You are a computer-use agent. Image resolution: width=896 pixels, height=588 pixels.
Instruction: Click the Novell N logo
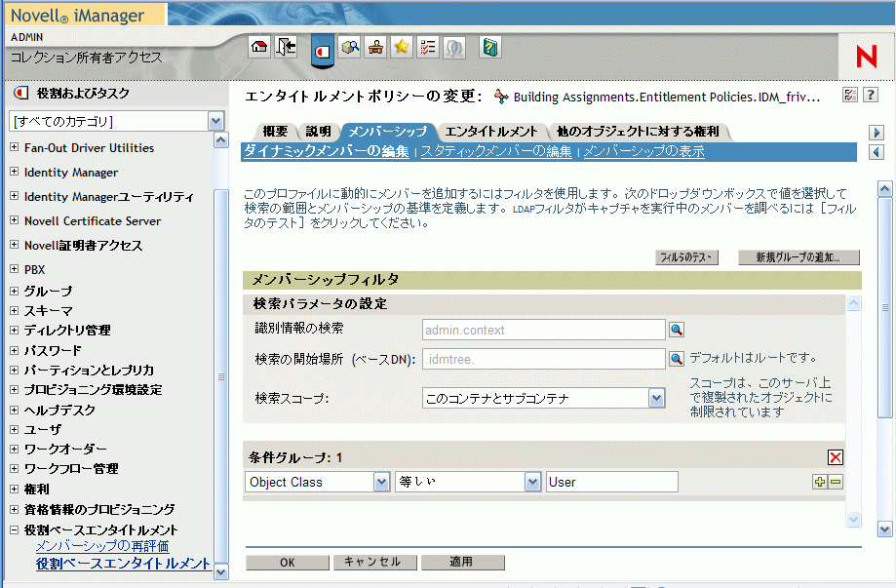click(866, 57)
